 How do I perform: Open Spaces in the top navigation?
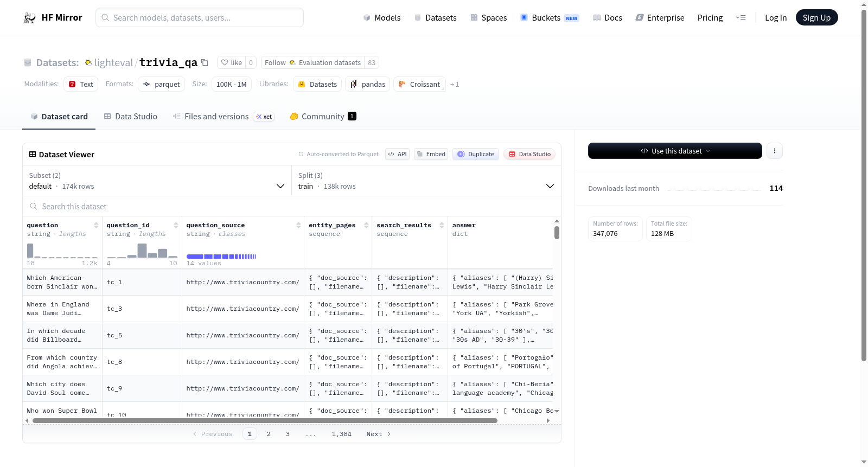[489, 18]
